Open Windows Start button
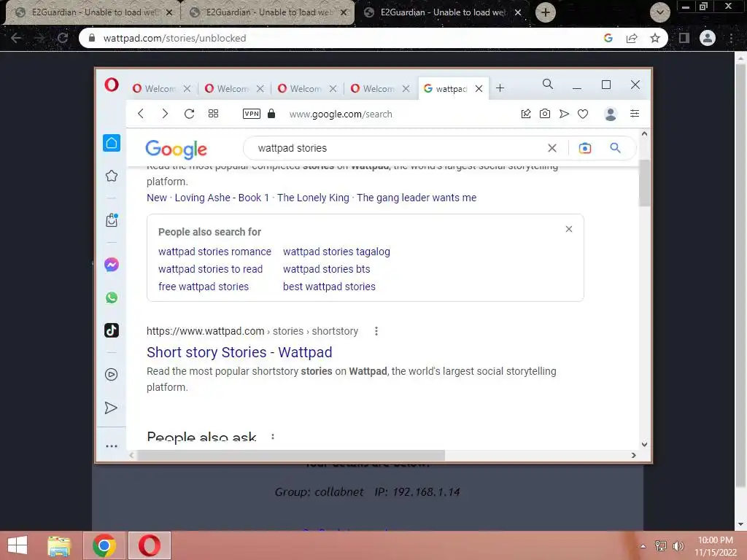 tap(18, 545)
